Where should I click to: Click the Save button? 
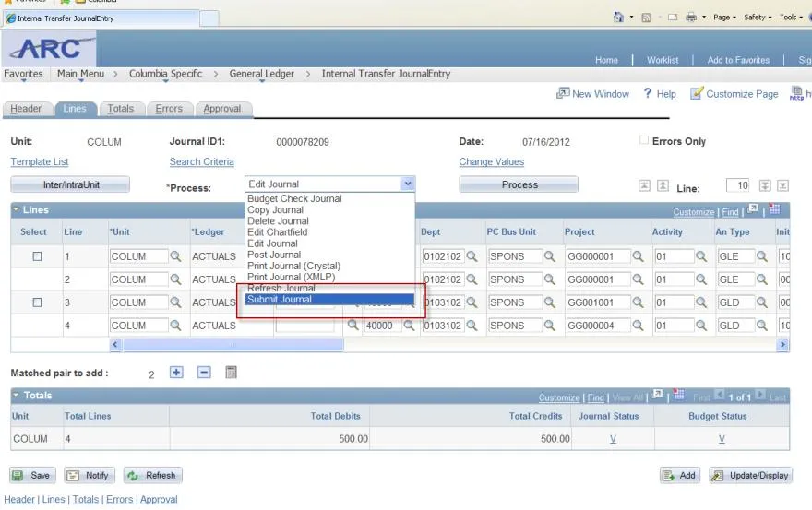(32, 475)
